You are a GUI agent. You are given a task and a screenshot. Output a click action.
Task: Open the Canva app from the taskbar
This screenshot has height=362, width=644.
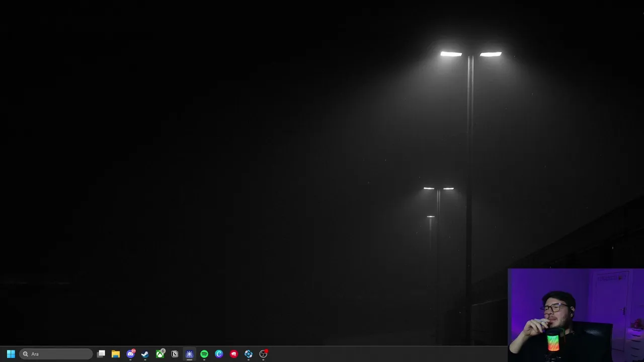pyautogui.click(x=219, y=354)
